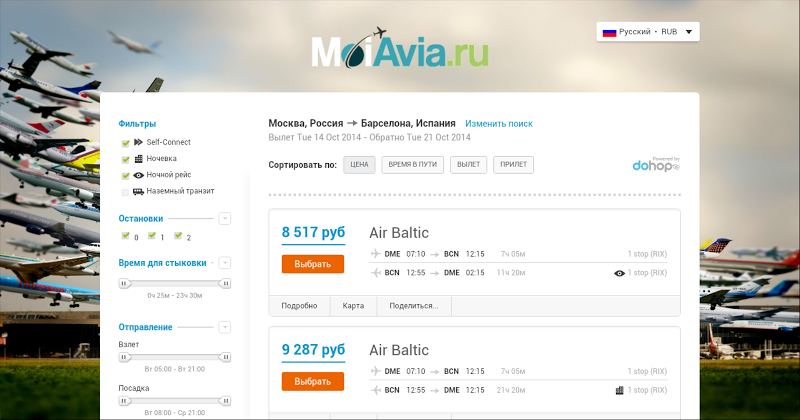Click outbound plane icon in first Air Baltic result
The width and height of the screenshot is (800, 420).
[x=376, y=254]
